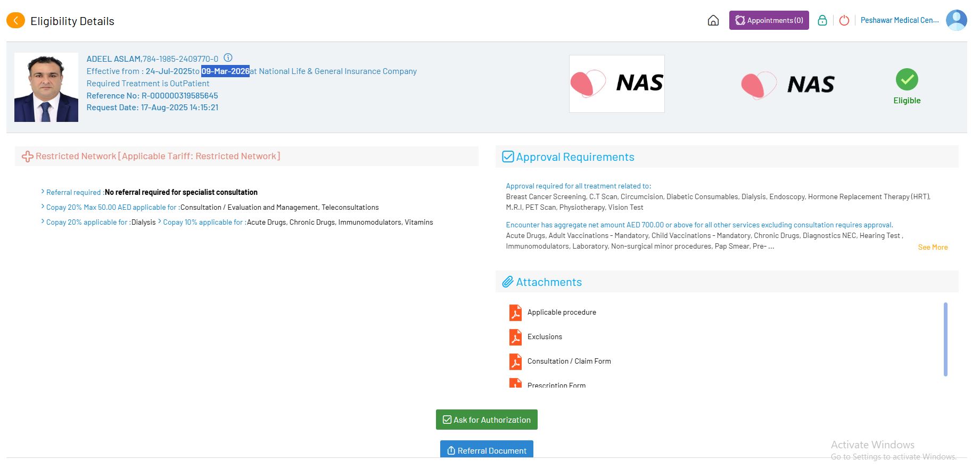The height and width of the screenshot is (468, 980).
Task: Click the NAS logo beside the Eligible status
Action: tap(788, 85)
